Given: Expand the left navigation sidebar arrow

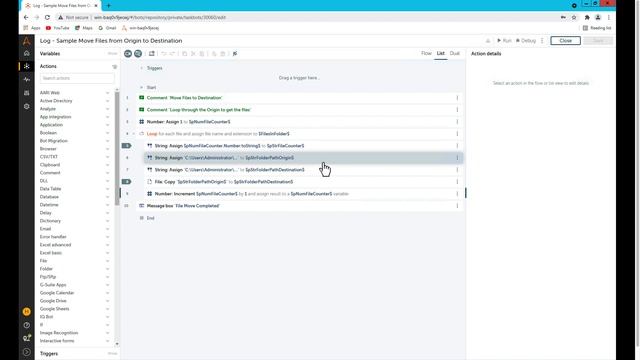Looking at the screenshot, I should [27, 352].
